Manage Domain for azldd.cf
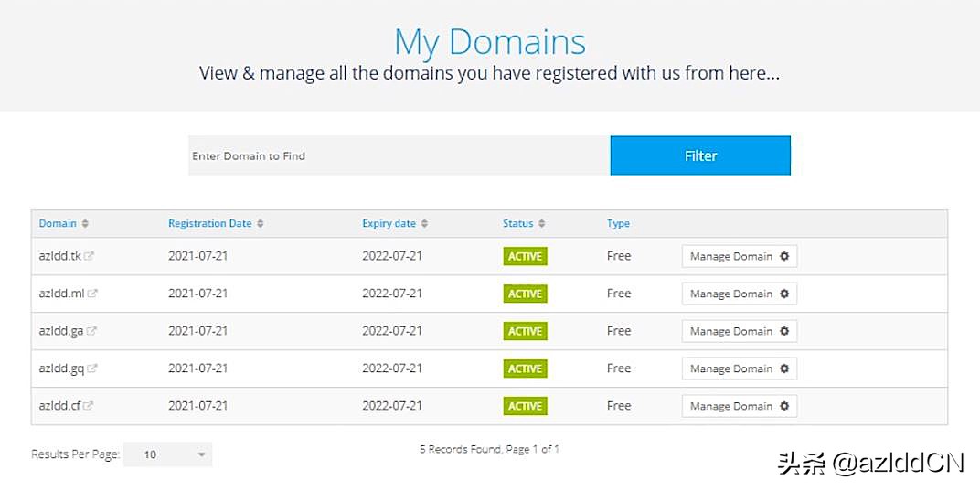The image size is (980, 491). tap(740, 407)
